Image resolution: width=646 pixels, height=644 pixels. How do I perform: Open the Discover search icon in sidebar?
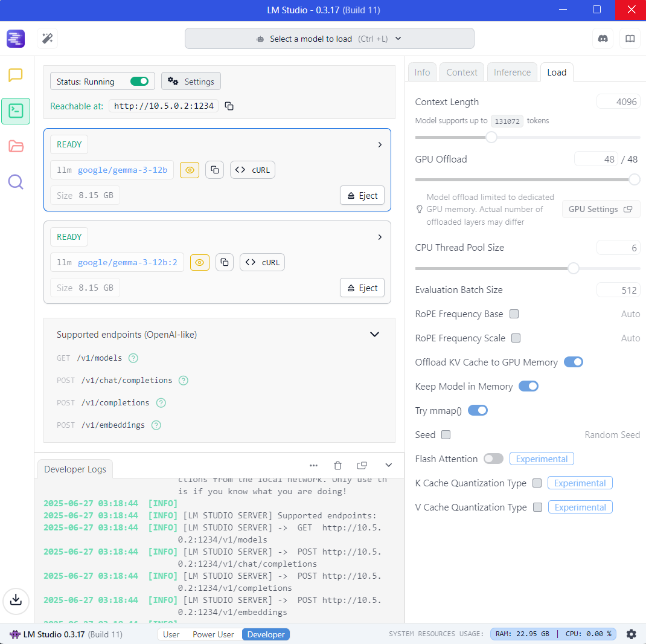16,182
